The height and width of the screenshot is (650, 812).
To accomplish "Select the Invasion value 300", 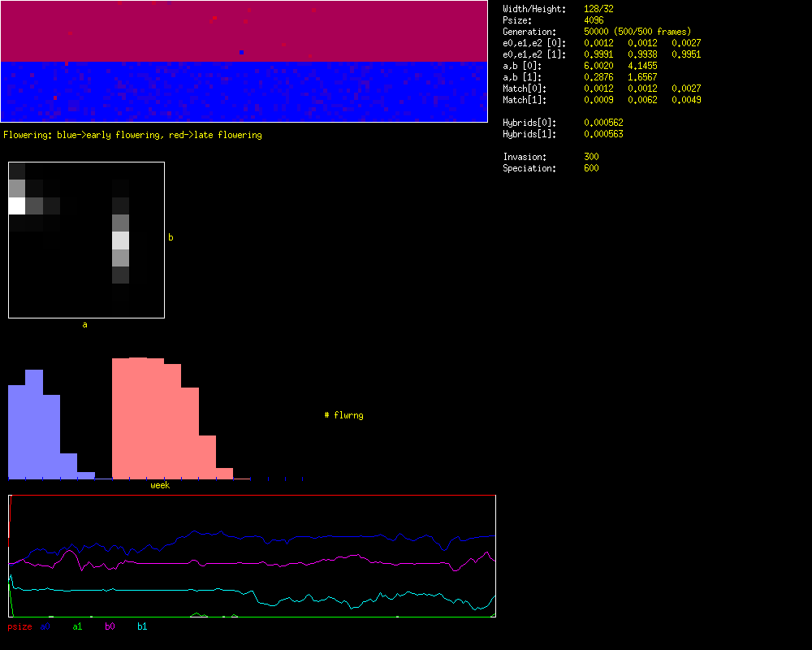I will (x=591, y=158).
